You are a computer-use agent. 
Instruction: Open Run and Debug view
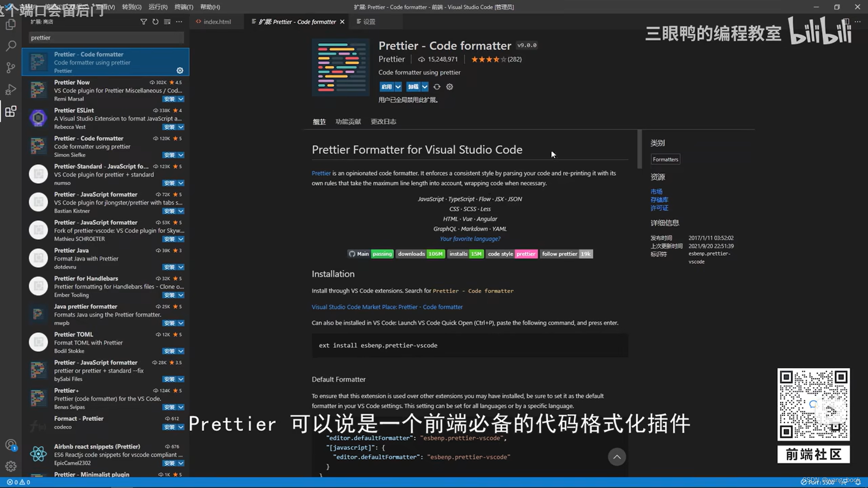coord(11,89)
